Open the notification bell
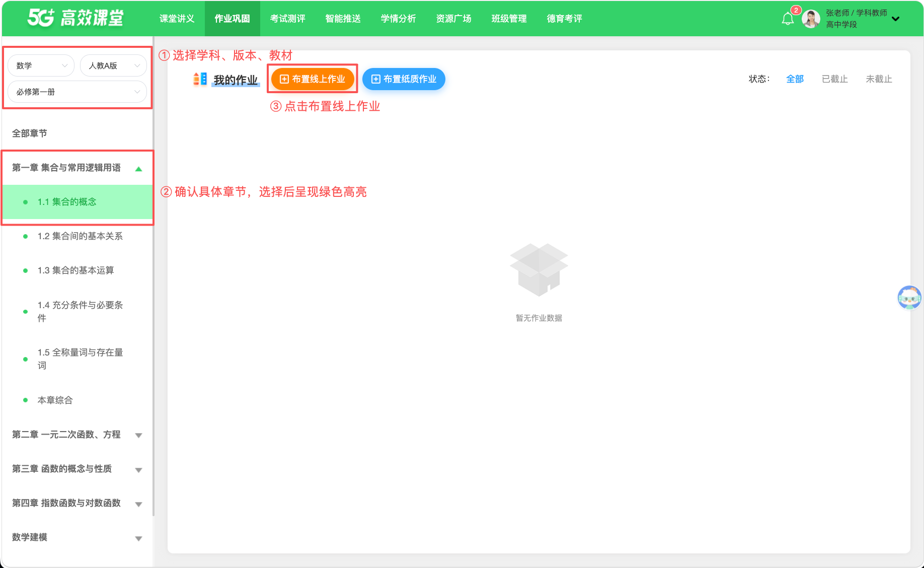The width and height of the screenshot is (924, 568). coord(788,19)
